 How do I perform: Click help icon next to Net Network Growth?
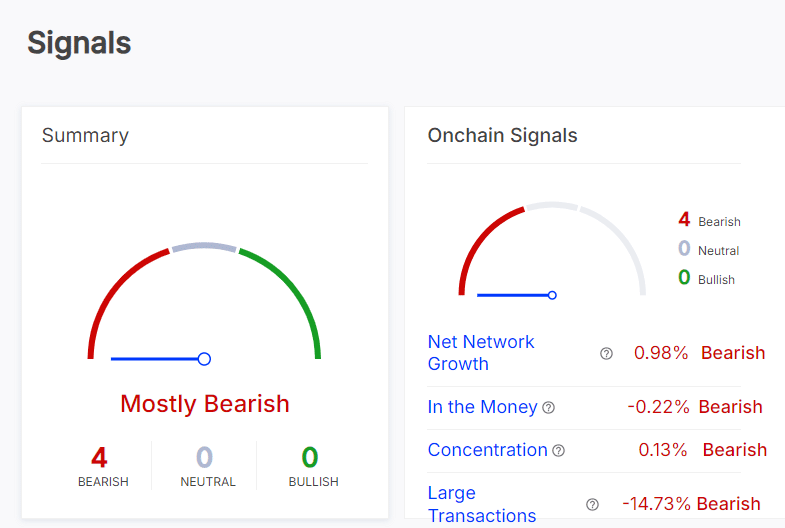tap(606, 353)
